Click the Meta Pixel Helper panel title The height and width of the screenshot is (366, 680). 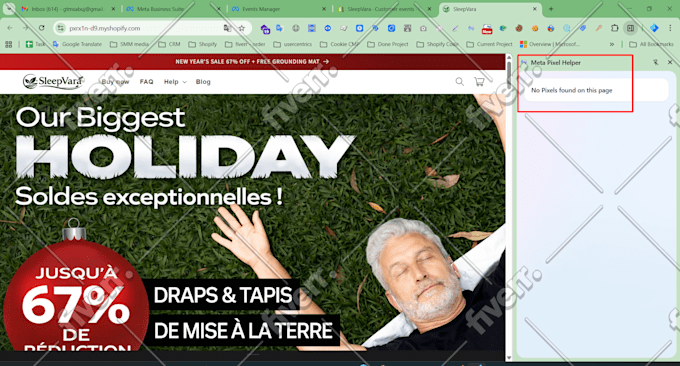[556, 62]
